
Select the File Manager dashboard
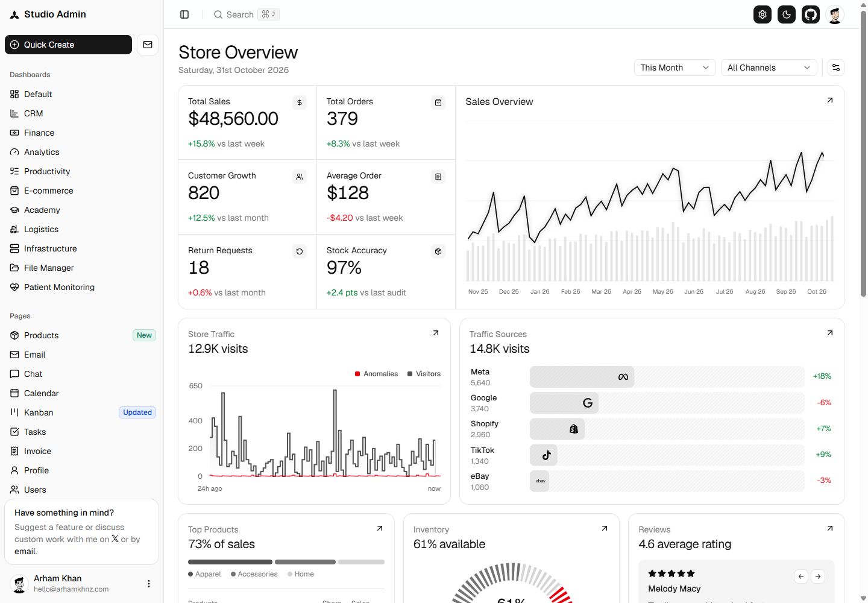point(82,268)
